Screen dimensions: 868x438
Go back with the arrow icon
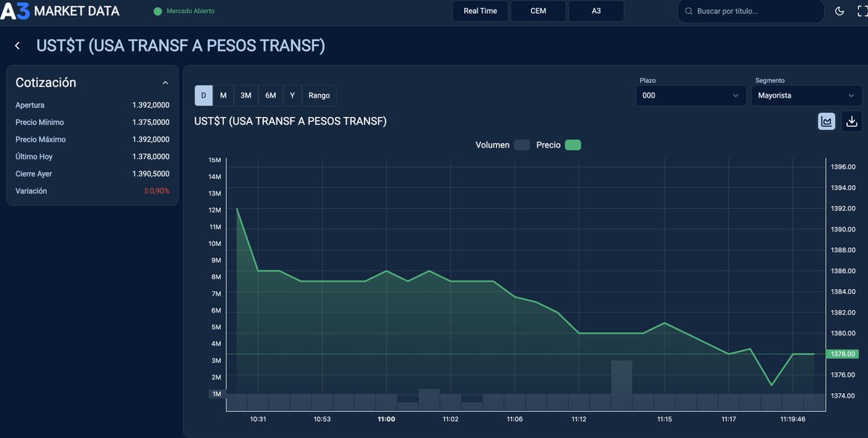[17, 46]
